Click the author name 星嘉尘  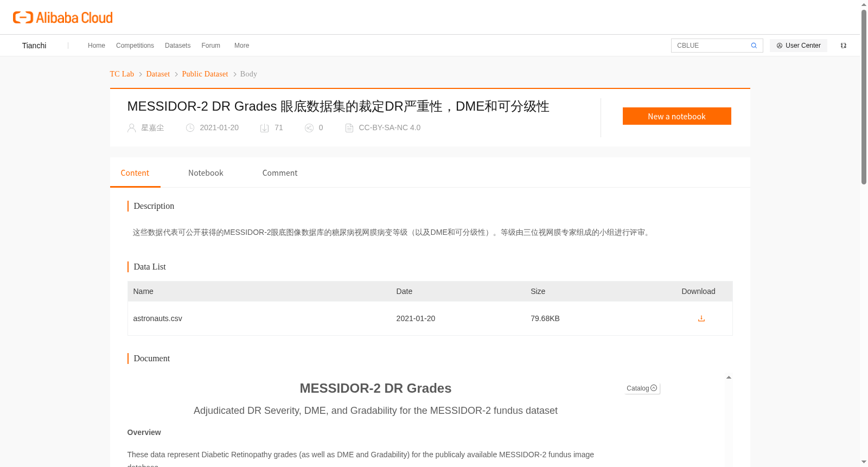(x=152, y=128)
